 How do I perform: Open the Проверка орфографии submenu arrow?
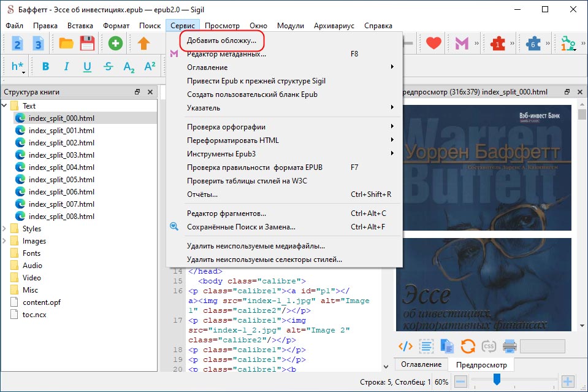click(392, 126)
